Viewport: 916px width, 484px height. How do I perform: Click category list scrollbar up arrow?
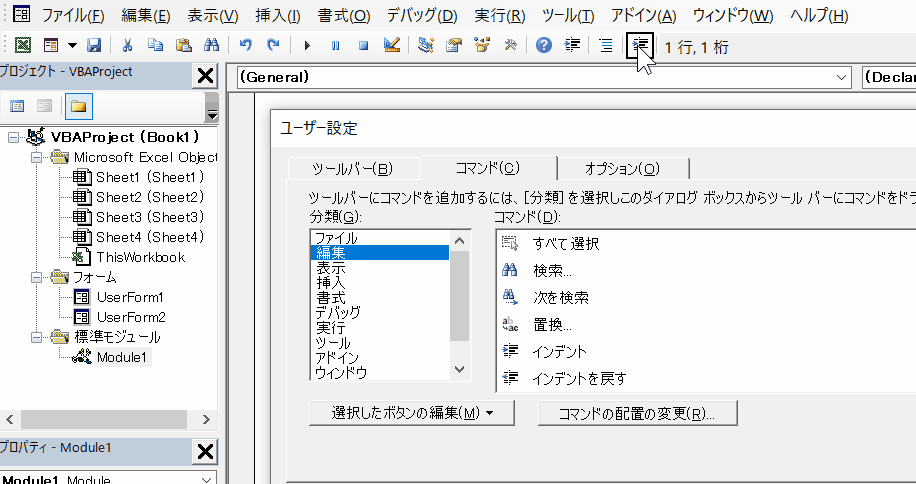coord(459,240)
